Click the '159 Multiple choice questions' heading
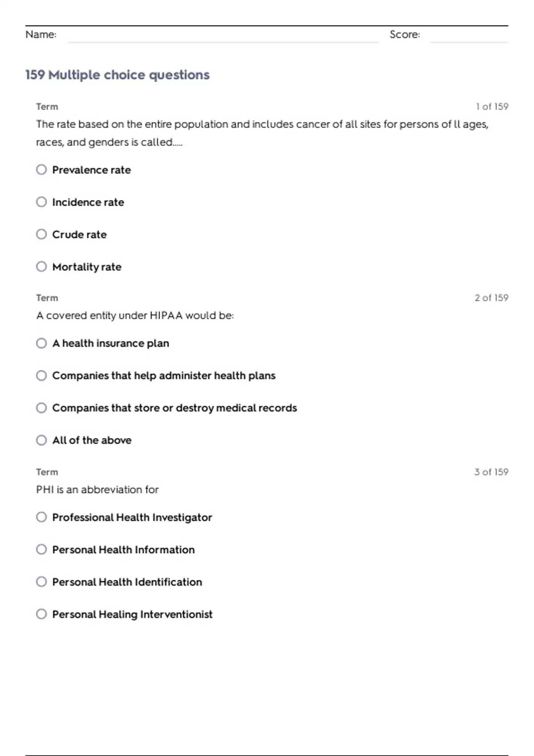The width and height of the screenshot is (534, 756). (x=117, y=75)
